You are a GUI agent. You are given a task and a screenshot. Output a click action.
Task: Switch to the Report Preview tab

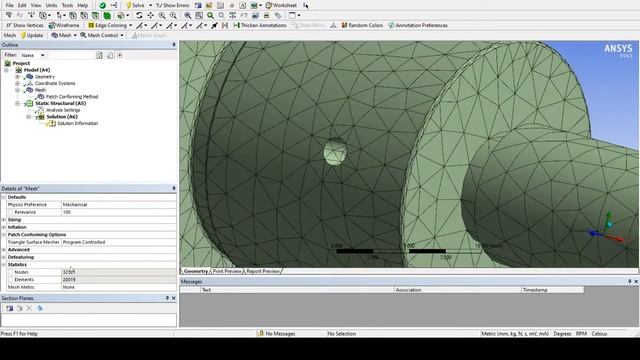(x=263, y=271)
